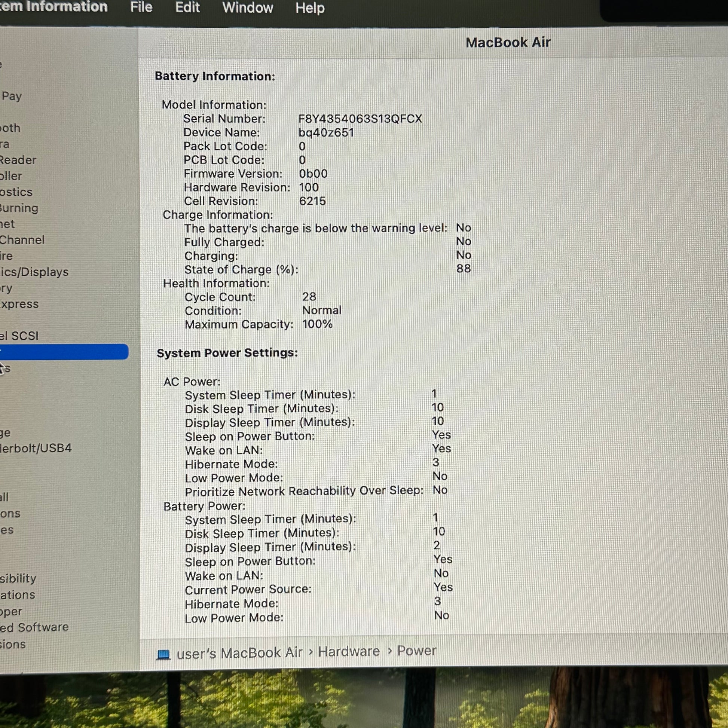728x728 pixels.
Task: Select the Accessibility sidebar item
Action: 18,578
